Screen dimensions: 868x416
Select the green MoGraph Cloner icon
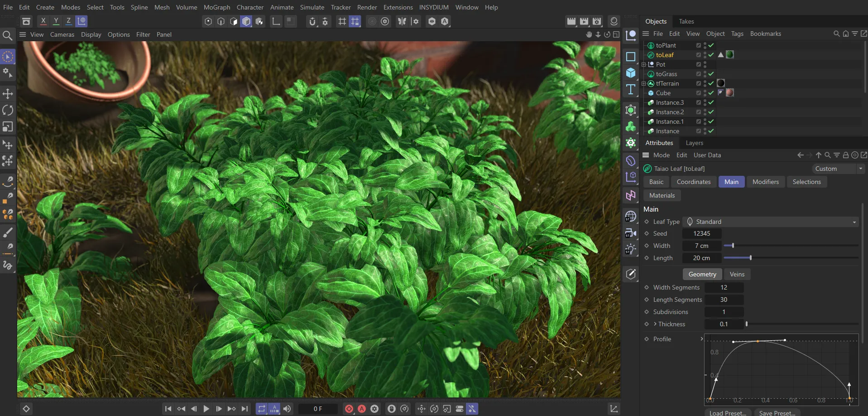630,110
